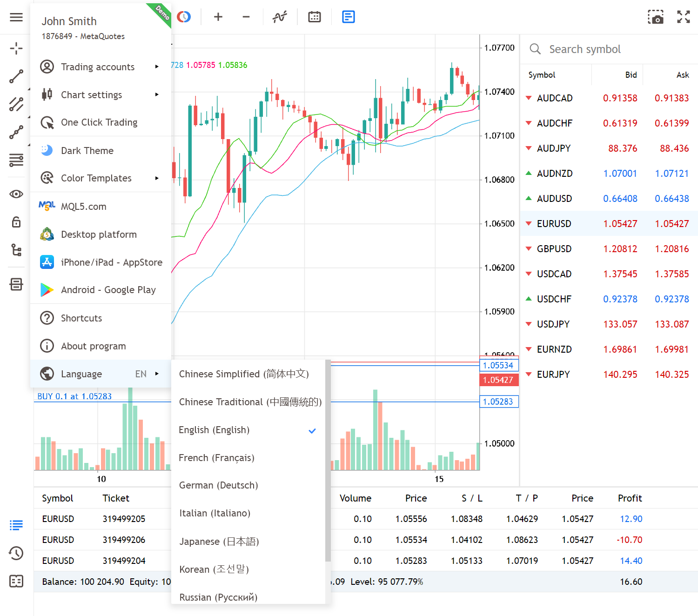Select the GBPUSD symbol row
This screenshot has height=616, width=698.
609,249
